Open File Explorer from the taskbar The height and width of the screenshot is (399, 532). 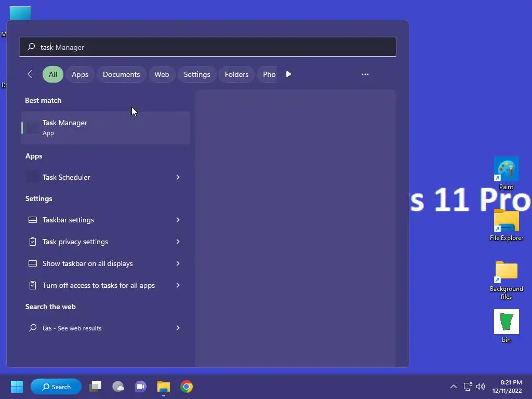pos(164,387)
